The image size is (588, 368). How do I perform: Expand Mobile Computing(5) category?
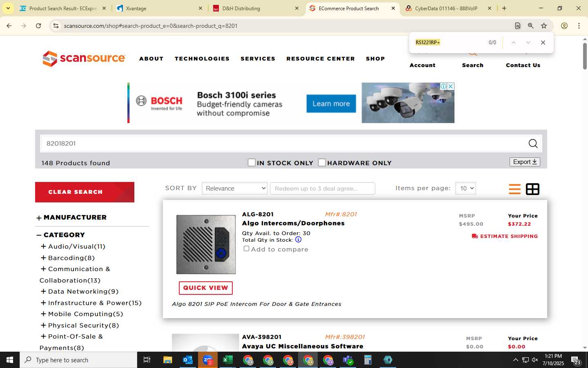(43, 314)
